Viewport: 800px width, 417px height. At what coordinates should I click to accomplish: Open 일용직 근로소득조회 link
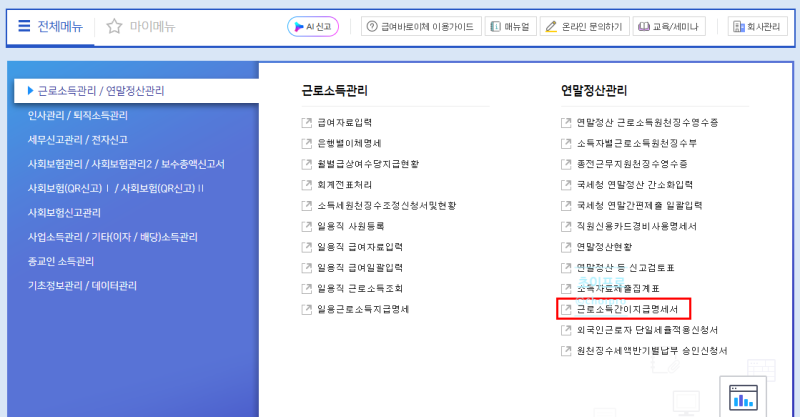point(360,288)
